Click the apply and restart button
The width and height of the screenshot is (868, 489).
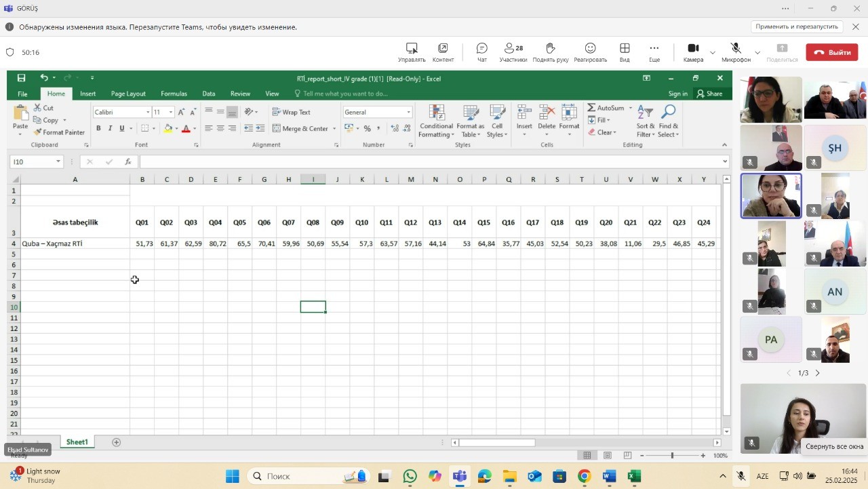(x=797, y=26)
